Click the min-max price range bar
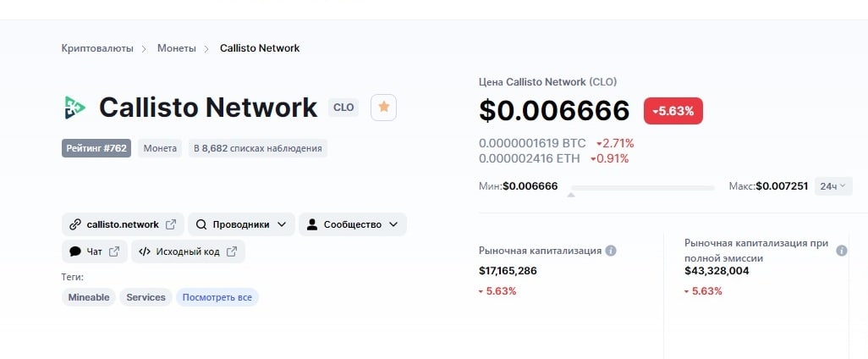This screenshot has height=359, width=868. pyautogui.click(x=643, y=188)
